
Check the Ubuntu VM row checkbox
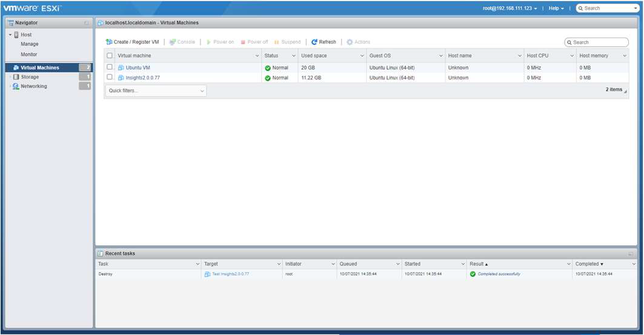point(110,67)
